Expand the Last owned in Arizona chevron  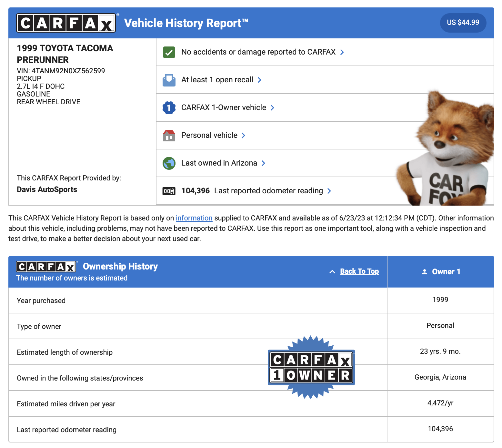click(263, 163)
